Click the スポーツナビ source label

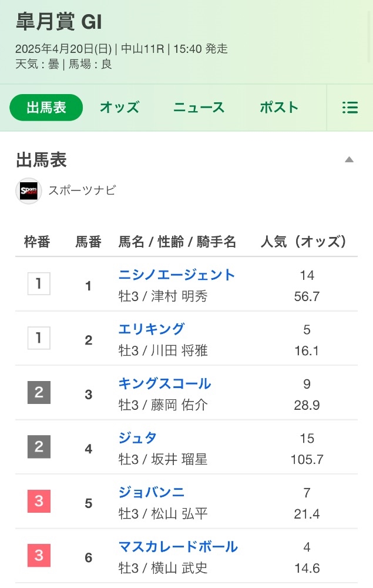tap(82, 191)
